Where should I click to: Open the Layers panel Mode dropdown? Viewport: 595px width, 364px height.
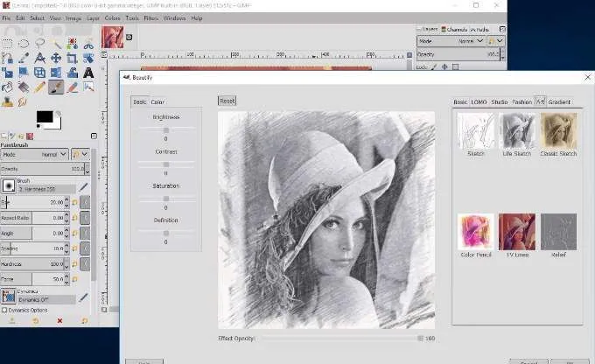[451, 40]
